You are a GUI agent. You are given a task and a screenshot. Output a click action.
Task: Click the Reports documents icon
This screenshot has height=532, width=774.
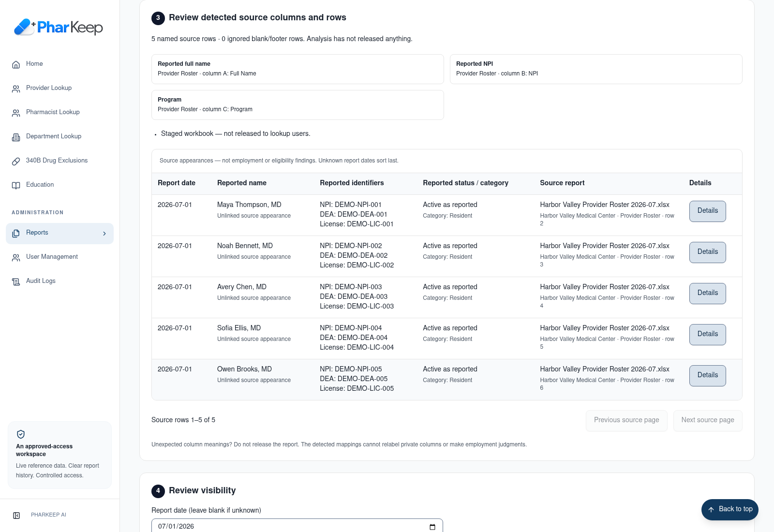[16, 233]
